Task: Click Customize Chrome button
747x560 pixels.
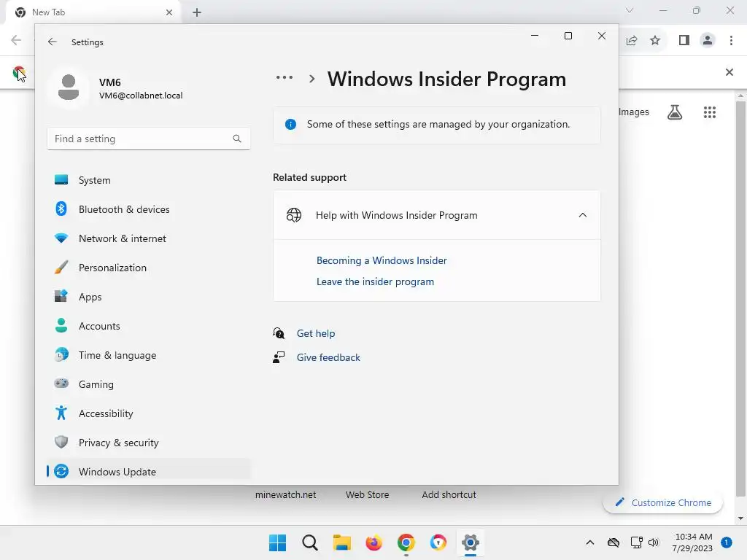Action: pos(662,502)
